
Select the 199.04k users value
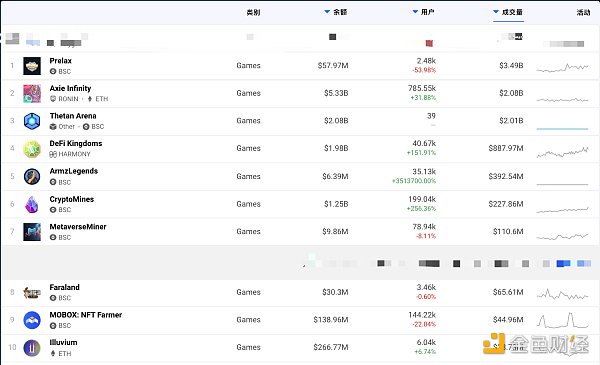click(422, 199)
